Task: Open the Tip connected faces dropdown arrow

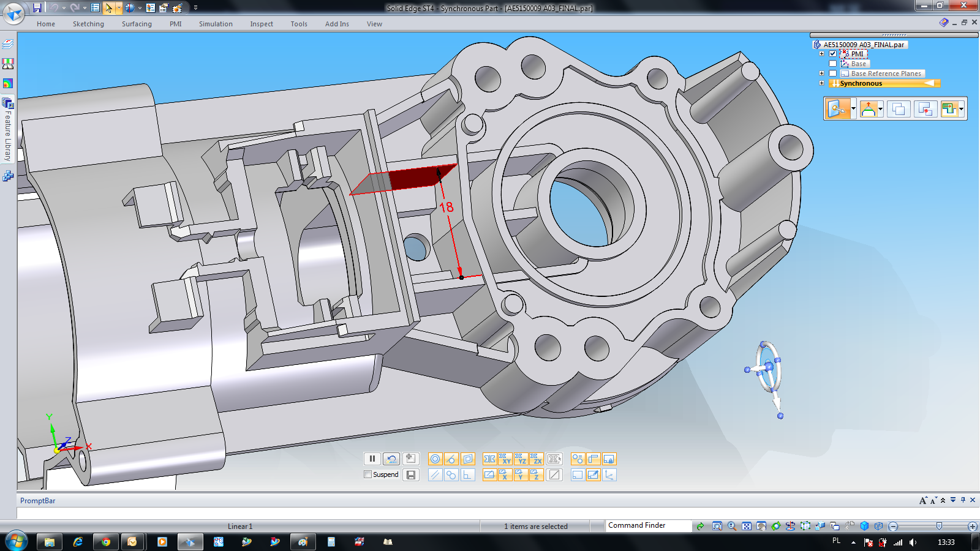Action: 880,109
